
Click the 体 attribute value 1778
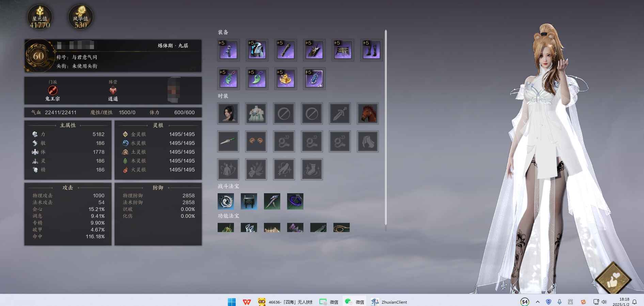click(99, 152)
